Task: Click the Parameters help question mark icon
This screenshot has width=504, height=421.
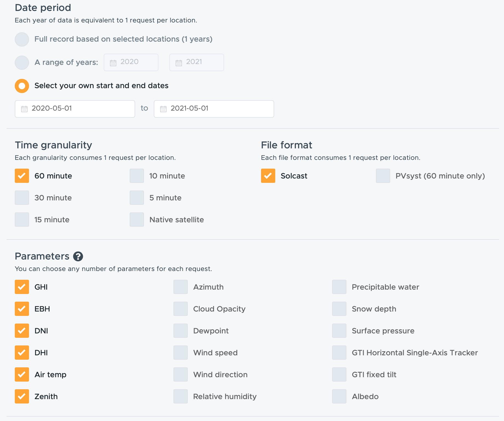Action: pyautogui.click(x=78, y=256)
